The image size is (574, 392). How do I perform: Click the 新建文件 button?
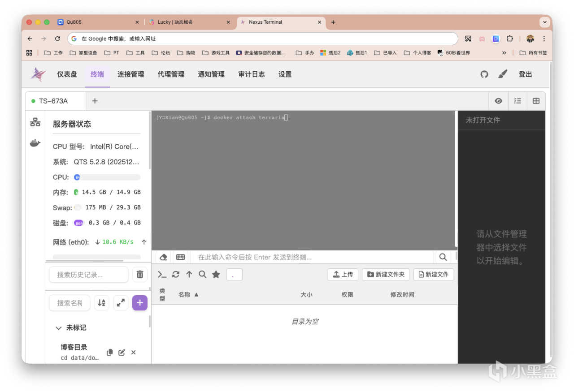(x=434, y=275)
